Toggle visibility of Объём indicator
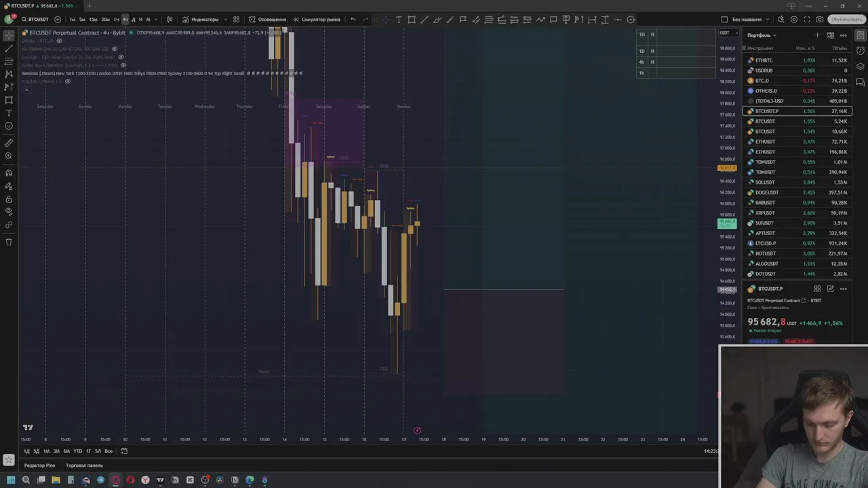The width and height of the screenshot is (868, 488). coord(59,41)
